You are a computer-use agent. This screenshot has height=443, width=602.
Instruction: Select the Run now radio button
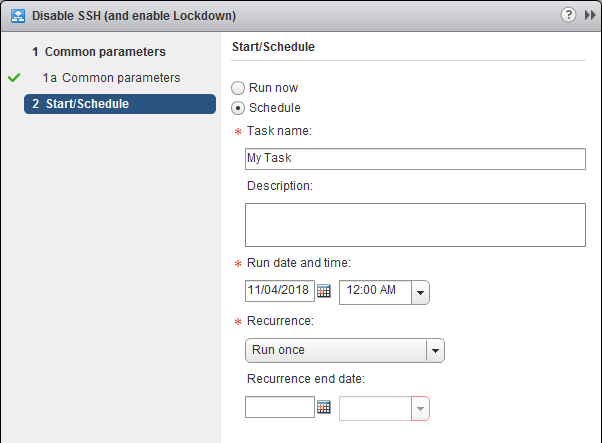click(238, 88)
